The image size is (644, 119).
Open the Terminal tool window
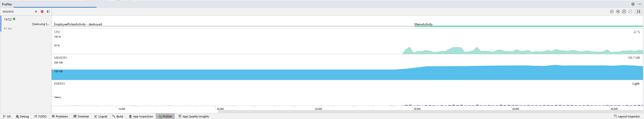pyautogui.click(x=81, y=116)
